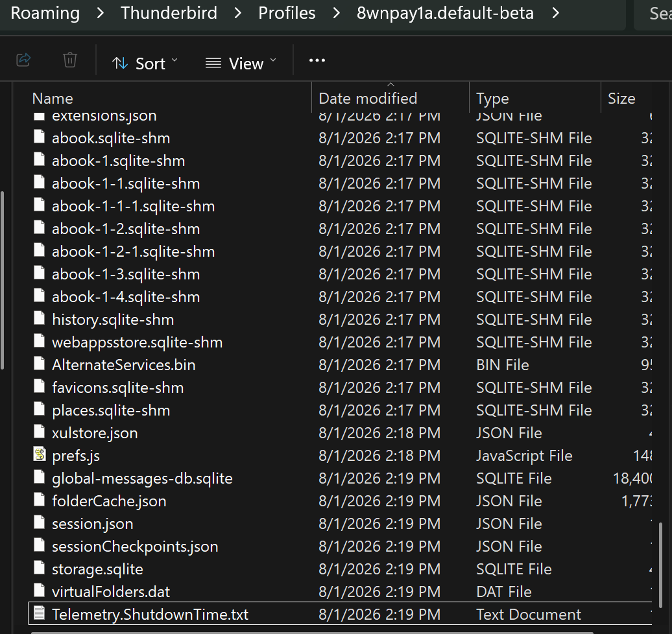The width and height of the screenshot is (672, 634).
Task: Click the file name virtualFolders.dat
Action: point(111,592)
